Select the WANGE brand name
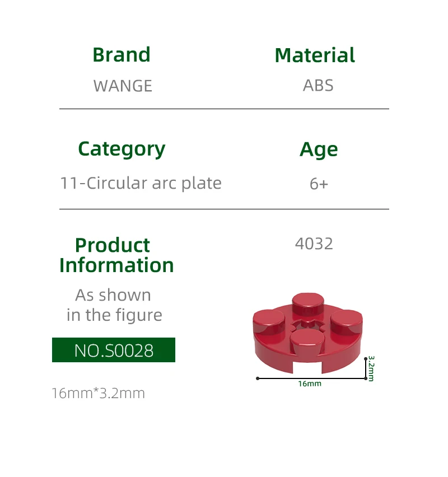This screenshot has height=477, width=448. (123, 86)
